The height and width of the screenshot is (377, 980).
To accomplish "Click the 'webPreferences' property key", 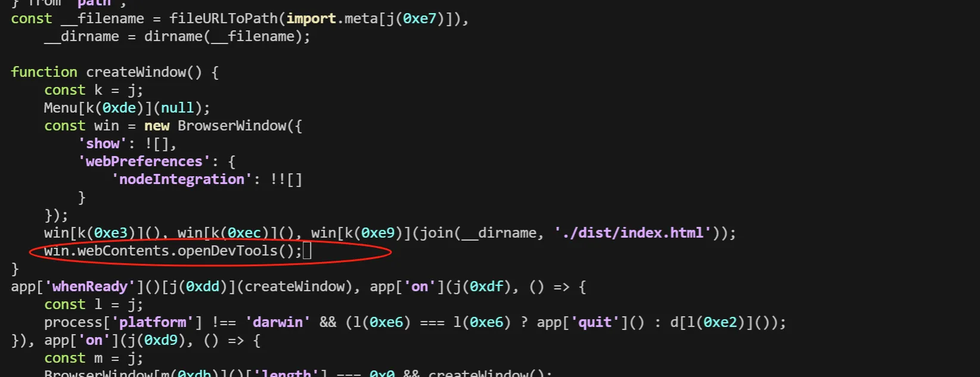I will point(144,161).
